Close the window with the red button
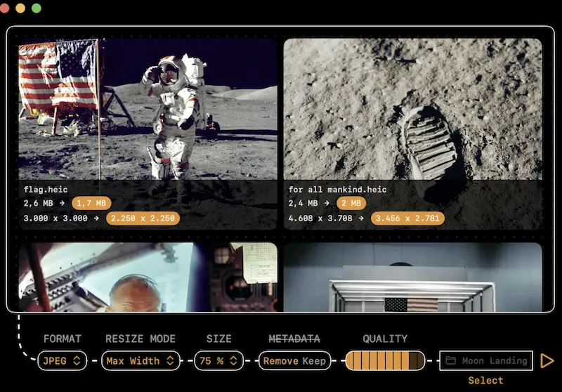Viewport: 562px width, 392px height. click(x=4, y=8)
